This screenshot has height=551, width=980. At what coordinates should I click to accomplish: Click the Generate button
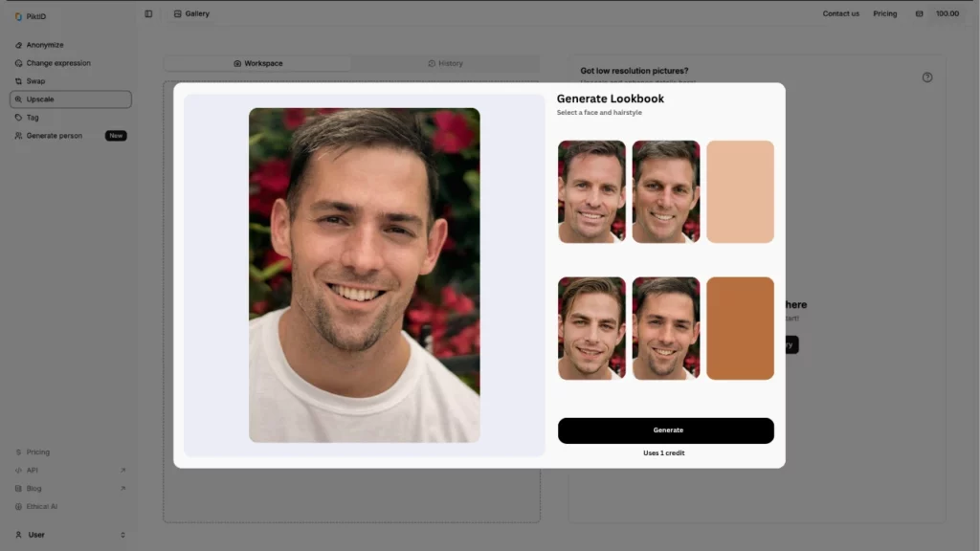pyautogui.click(x=666, y=430)
